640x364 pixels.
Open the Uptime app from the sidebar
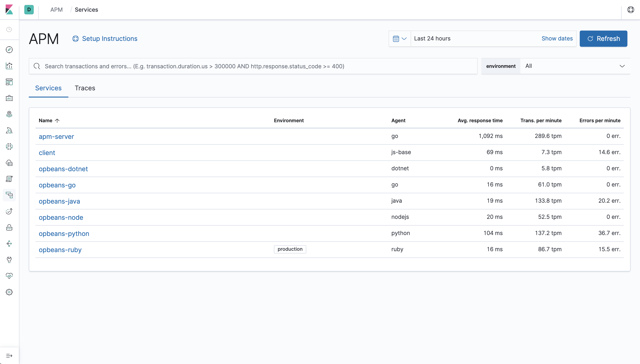[x=9, y=211]
